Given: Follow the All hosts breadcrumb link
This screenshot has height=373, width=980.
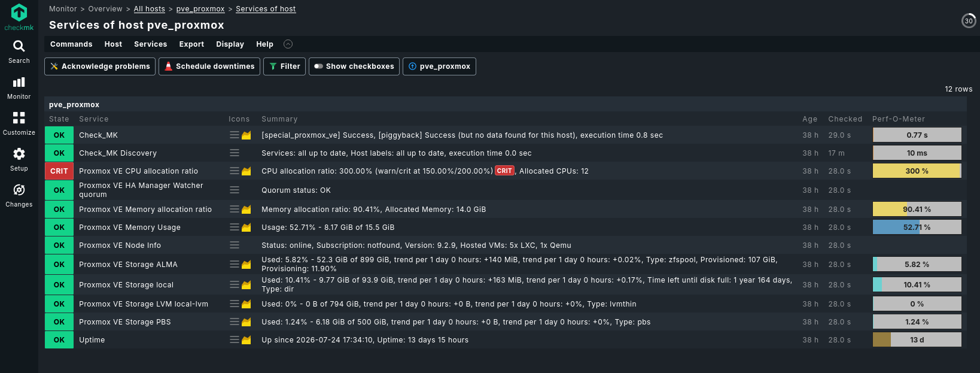Looking at the screenshot, I should [150, 9].
